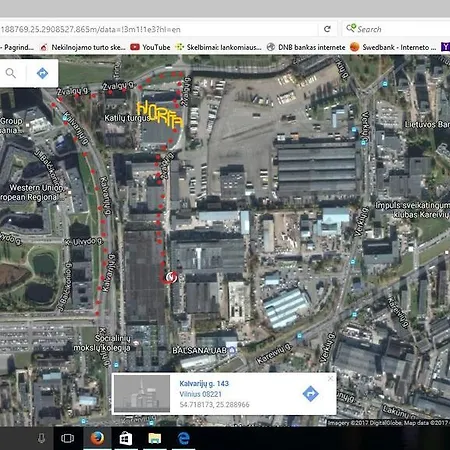Open the Swedbank bookmark
The height and width of the screenshot is (450, 450).
(x=393, y=47)
